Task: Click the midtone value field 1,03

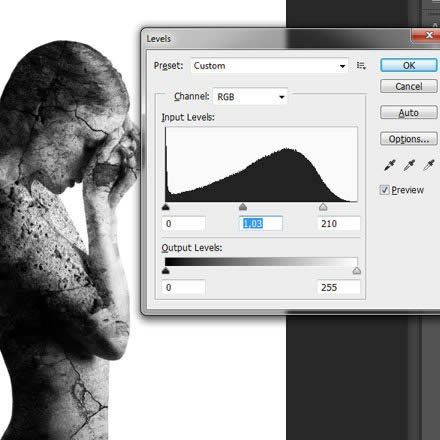Action: (261, 224)
